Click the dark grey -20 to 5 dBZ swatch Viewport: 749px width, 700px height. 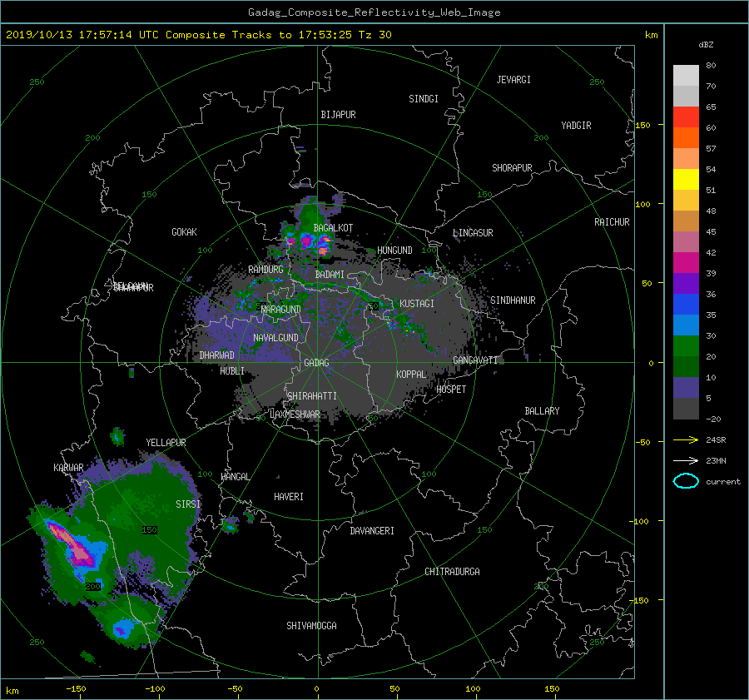tap(686, 409)
